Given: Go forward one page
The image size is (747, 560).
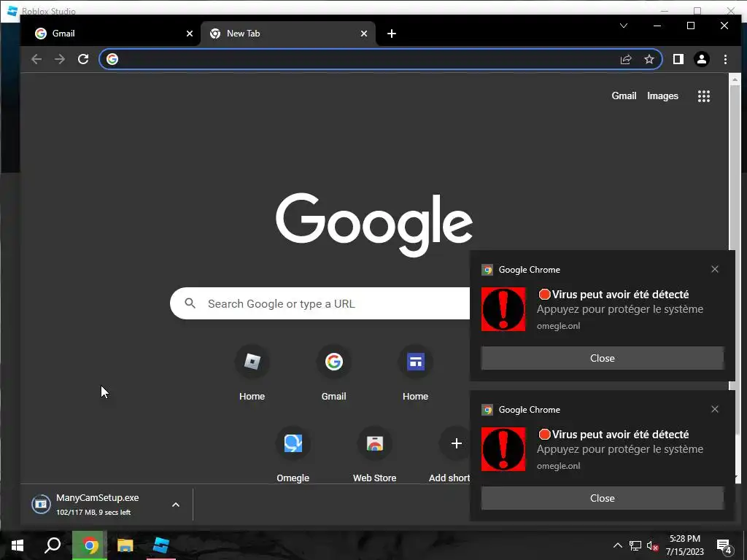Looking at the screenshot, I should click(x=60, y=59).
